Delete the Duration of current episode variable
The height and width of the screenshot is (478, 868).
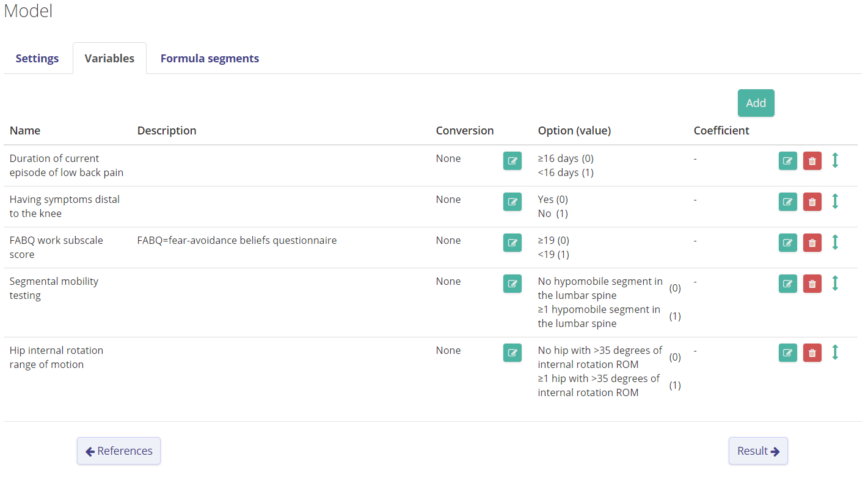click(x=812, y=161)
